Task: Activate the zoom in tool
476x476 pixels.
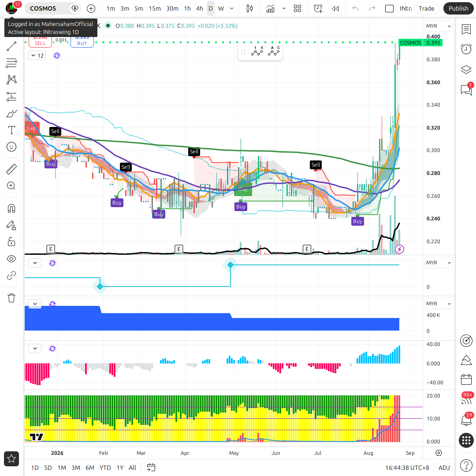Action: (11, 186)
